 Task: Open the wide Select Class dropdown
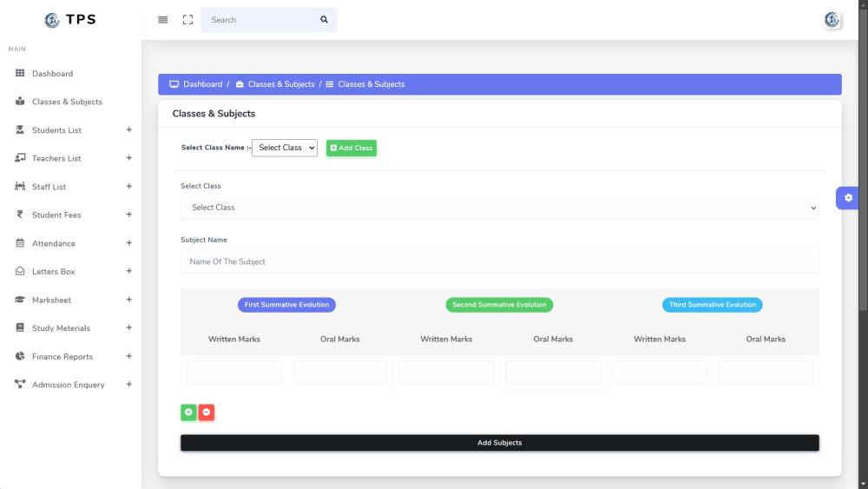(x=499, y=208)
